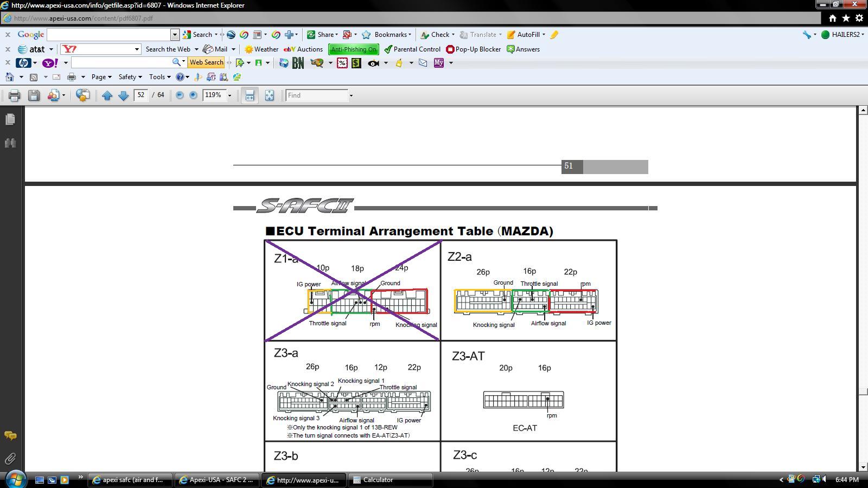The width and height of the screenshot is (868, 488).
Task: Click the volume speaker tray icon
Action: click(825, 479)
